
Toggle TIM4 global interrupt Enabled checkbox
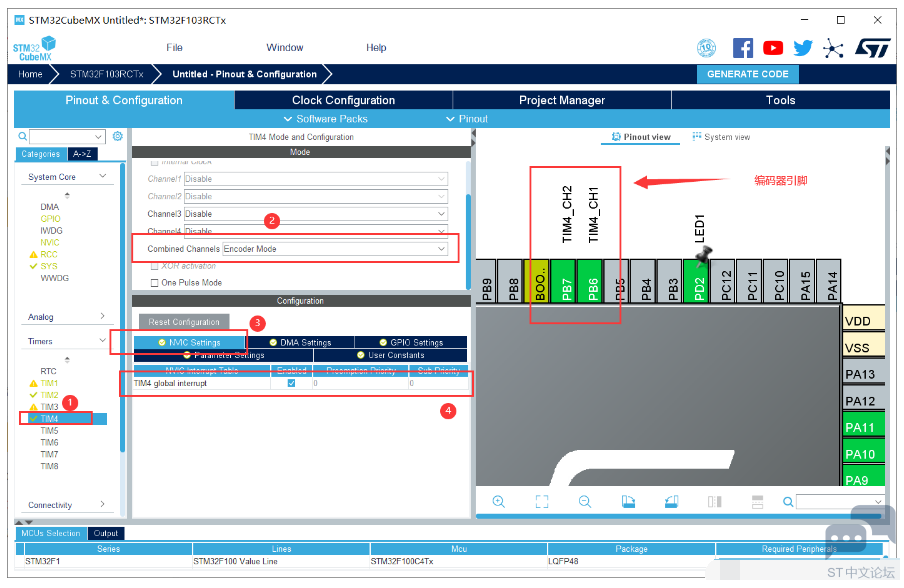(x=291, y=383)
